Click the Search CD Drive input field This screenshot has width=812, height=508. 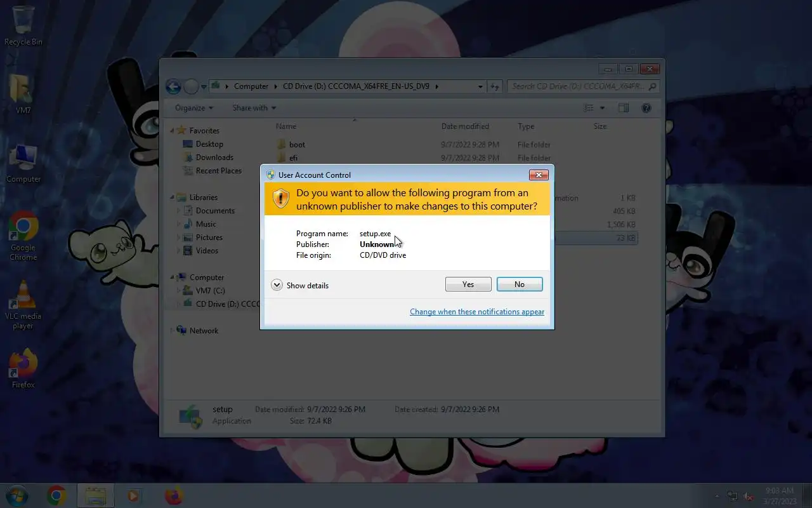(583, 86)
